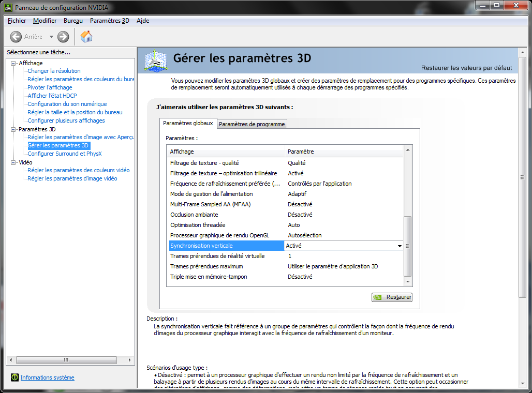532x393 pixels.
Task: Open Régler les paramètres des couleurs vidéo
Action: pos(78,170)
